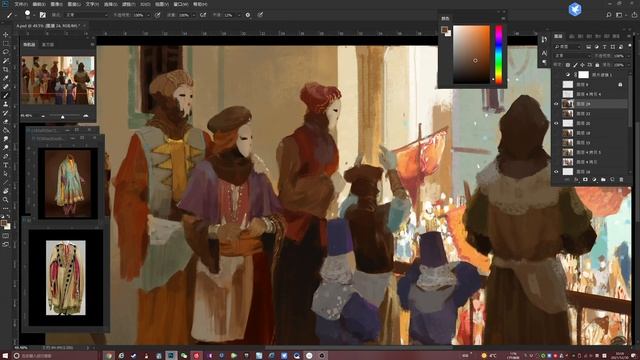The width and height of the screenshot is (640, 360).
Task: Click the delete layer trash icon
Action: pyautogui.click(x=621, y=180)
